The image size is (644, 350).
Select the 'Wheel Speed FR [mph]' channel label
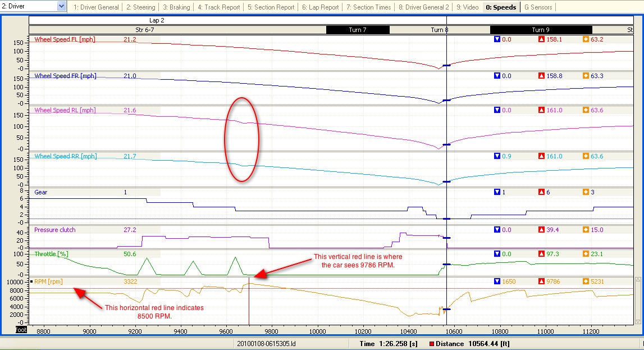tap(65, 76)
